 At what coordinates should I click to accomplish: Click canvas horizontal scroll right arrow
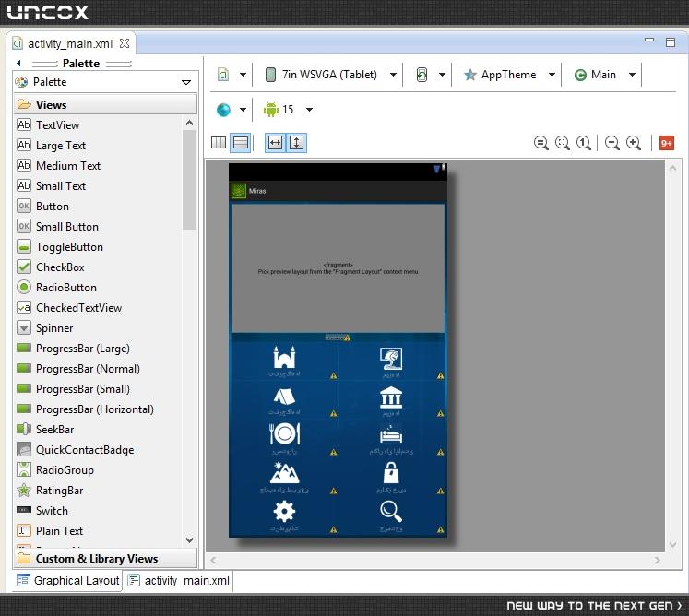657,560
